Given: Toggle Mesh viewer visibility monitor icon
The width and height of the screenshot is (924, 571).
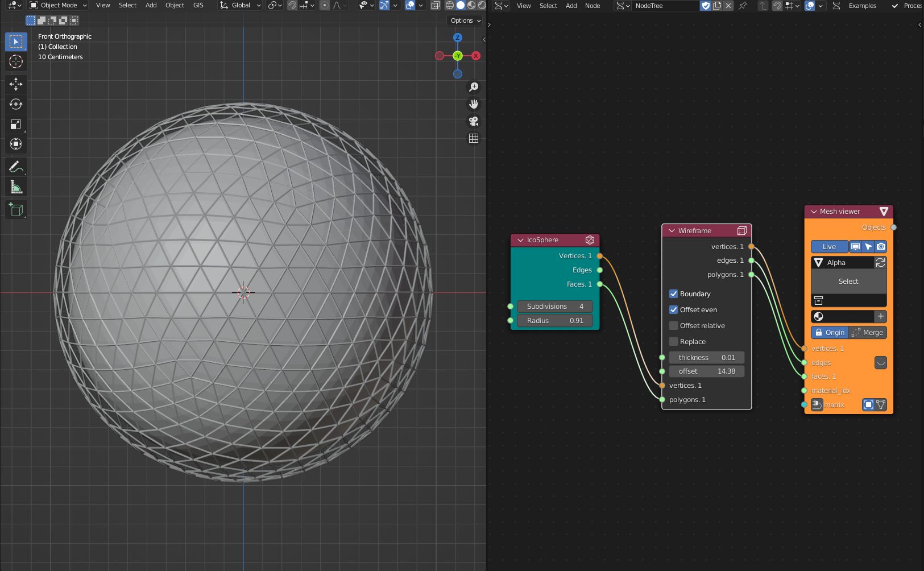Looking at the screenshot, I should click(855, 247).
